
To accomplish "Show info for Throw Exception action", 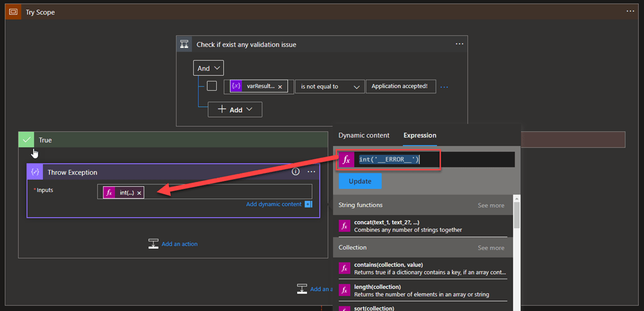I will (295, 172).
